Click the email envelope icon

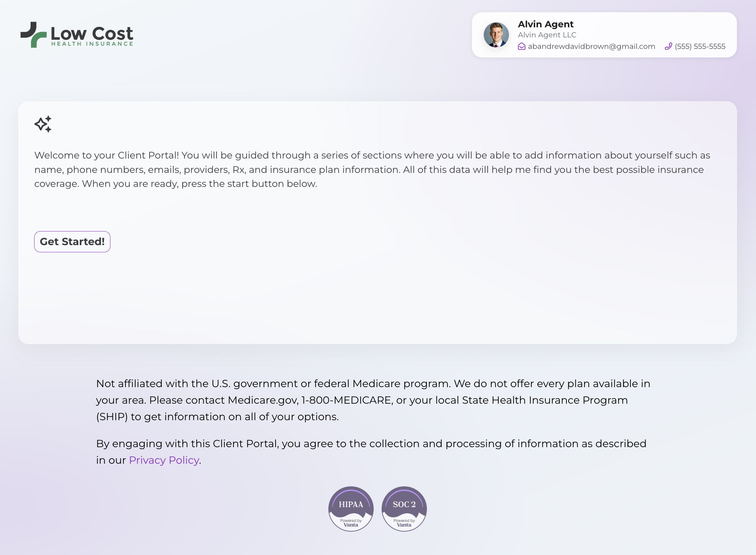[x=522, y=46]
